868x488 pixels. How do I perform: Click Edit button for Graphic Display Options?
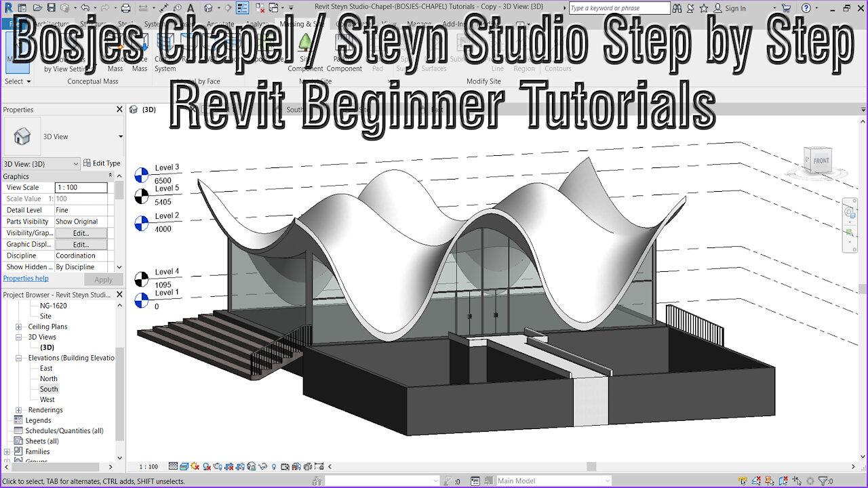tap(81, 244)
